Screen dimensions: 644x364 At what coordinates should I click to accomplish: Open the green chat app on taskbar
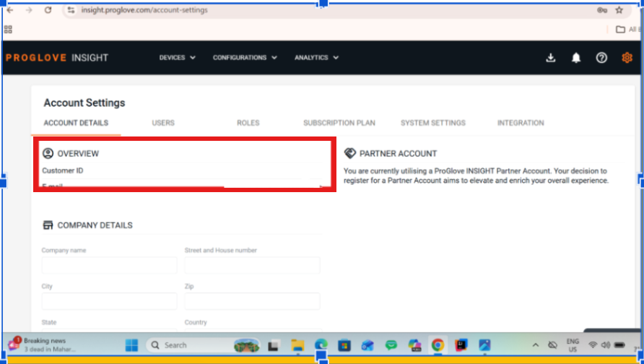(391, 345)
